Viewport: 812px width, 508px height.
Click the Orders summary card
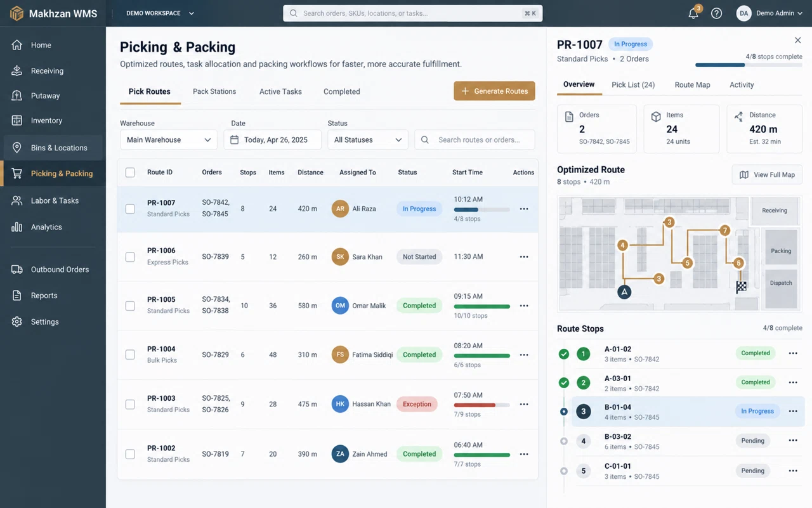(597, 129)
